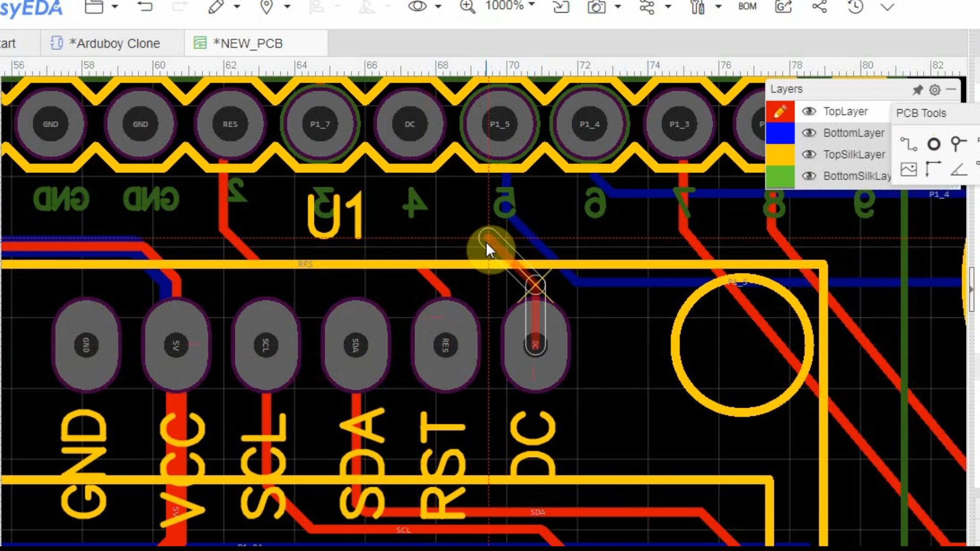This screenshot has width=980, height=551.
Task: Click the blue BottomLayer color swatch
Action: click(780, 133)
